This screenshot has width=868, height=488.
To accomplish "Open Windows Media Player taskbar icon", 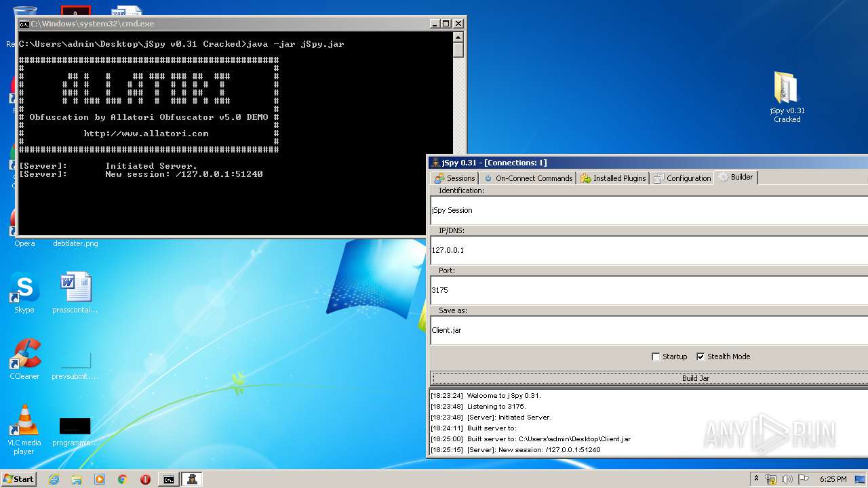I will tap(100, 479).
